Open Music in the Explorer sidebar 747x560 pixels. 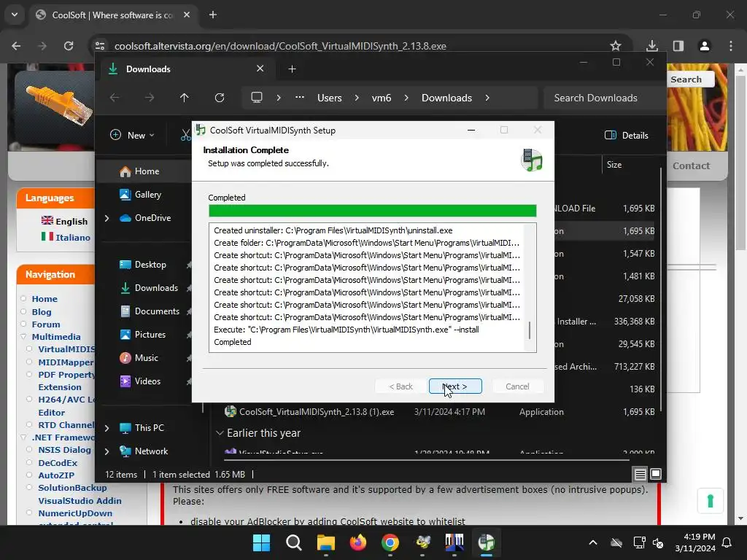click(x=146, y=357)
